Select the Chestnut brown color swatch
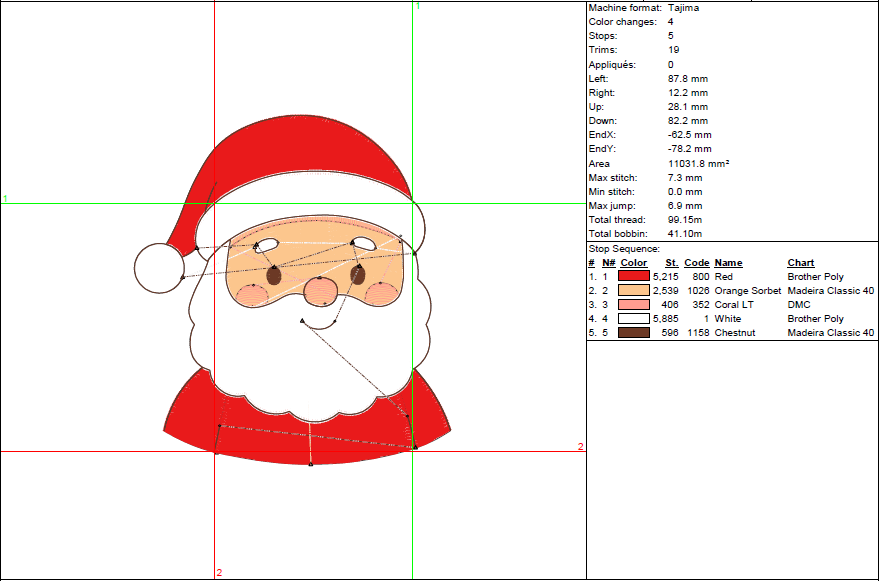This screenshot has height=581, width=880. click(x=634, y=332)
